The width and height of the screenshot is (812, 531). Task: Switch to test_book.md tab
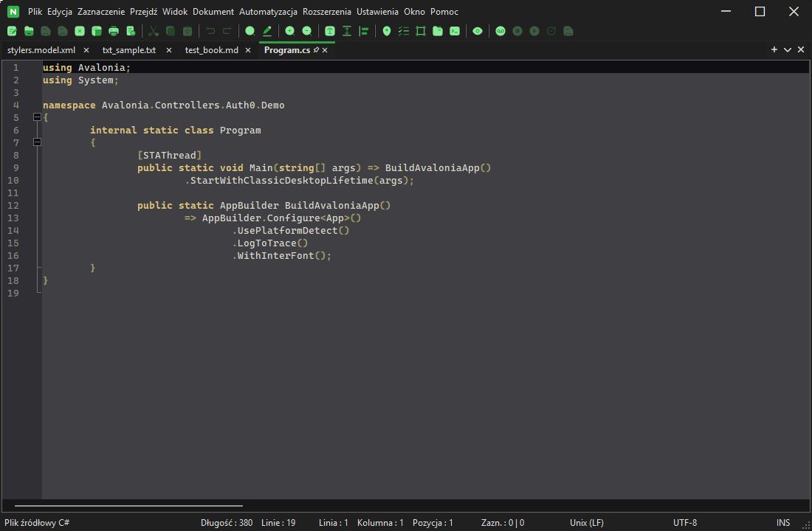pos(212,50)
